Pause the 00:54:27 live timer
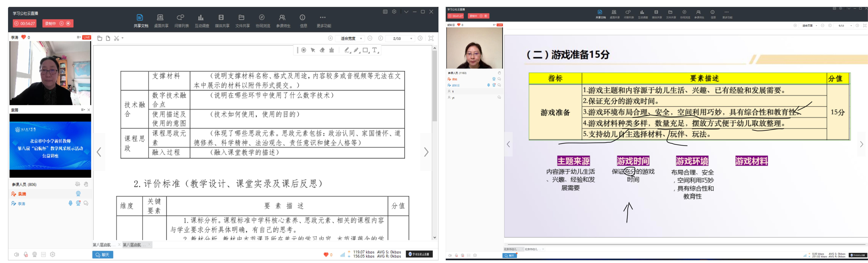Viewport: 868px width, 263px height. [16, 24]
